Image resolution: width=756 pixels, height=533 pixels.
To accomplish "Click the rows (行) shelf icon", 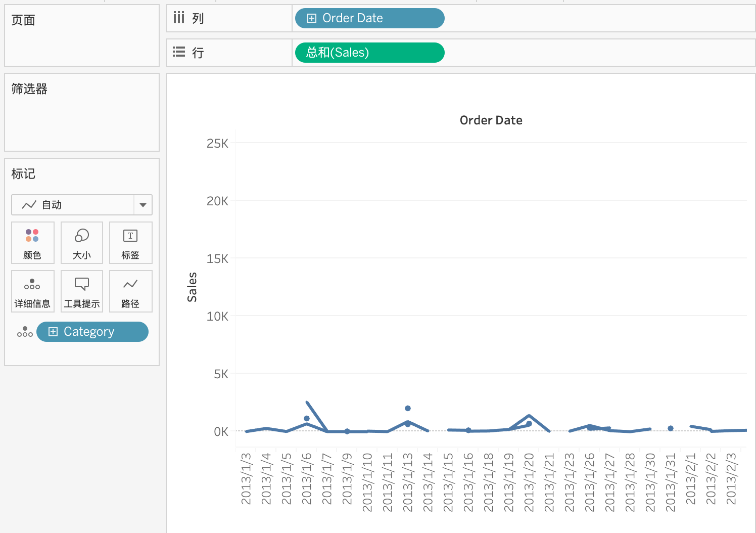I will [x=179, y=52].
